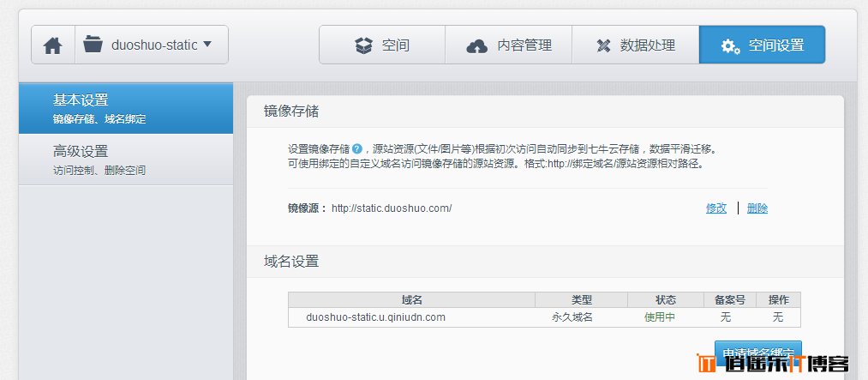
Task: Click the 申请域名绑定 button
Action: [757, 353]
